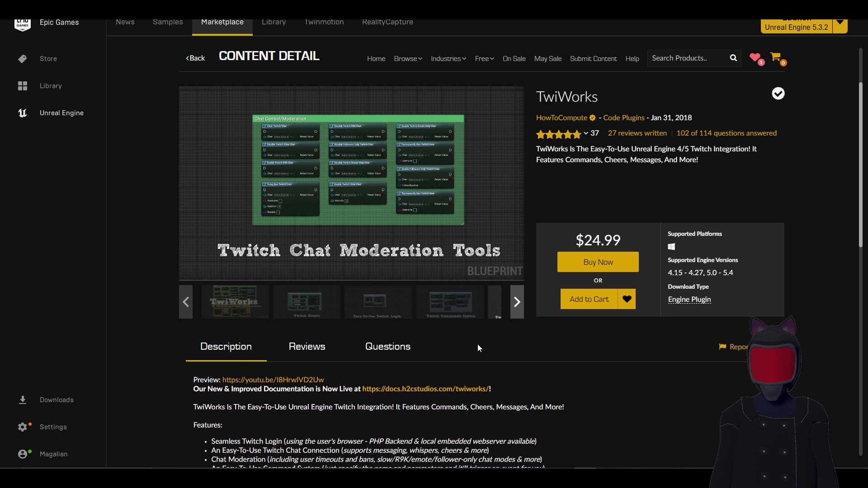Open the wishlist heart icon in header
Viewport: 868px width, 488px height.
755,57
